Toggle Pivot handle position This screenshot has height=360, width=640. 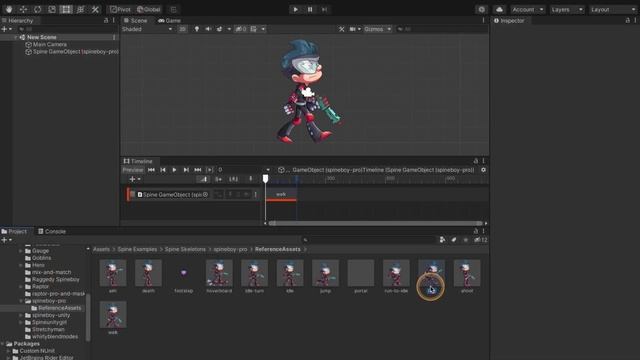pos(120,9)
